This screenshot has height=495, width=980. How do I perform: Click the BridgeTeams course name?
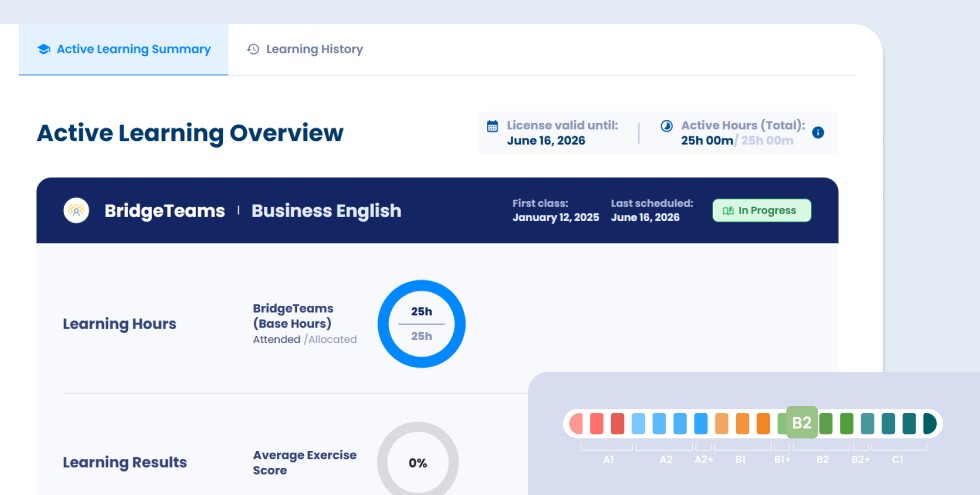(x=164, y=211)
